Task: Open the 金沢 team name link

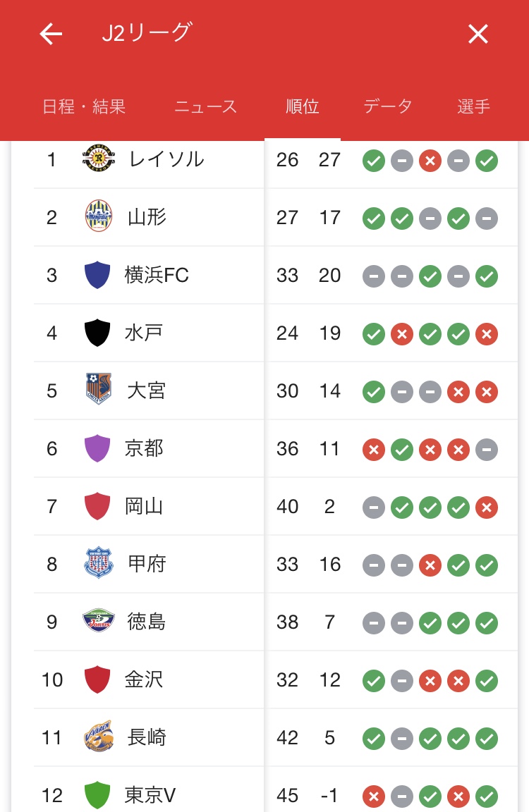Action: (144, 679)
